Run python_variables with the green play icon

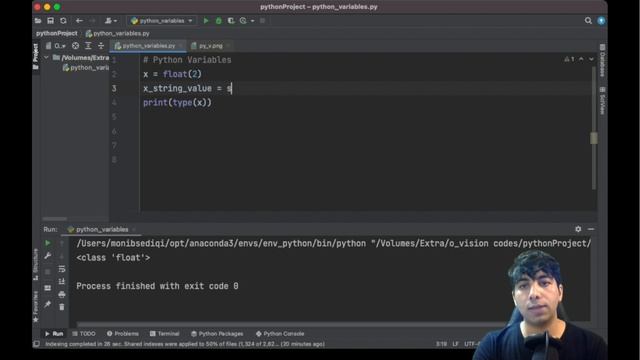coord(206,21)
